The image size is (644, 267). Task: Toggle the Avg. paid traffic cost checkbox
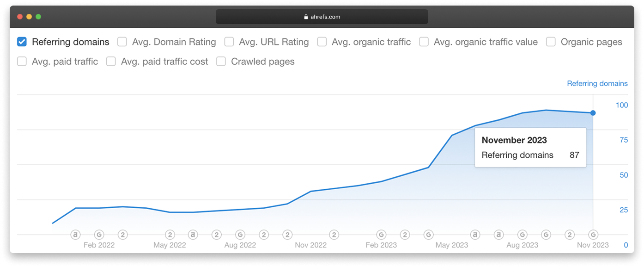pos(111,62)
